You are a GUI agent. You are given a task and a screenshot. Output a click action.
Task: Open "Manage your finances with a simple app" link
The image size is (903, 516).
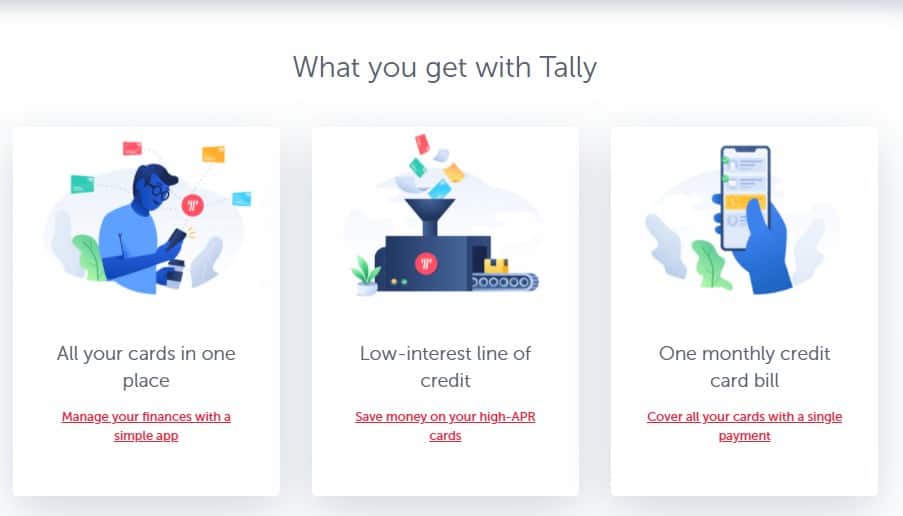pos(146,426)
